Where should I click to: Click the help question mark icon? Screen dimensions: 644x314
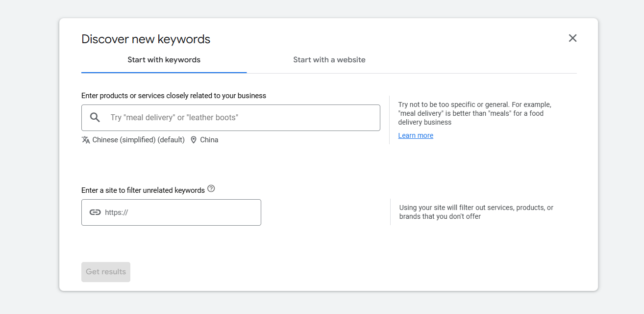pos(211,188)
